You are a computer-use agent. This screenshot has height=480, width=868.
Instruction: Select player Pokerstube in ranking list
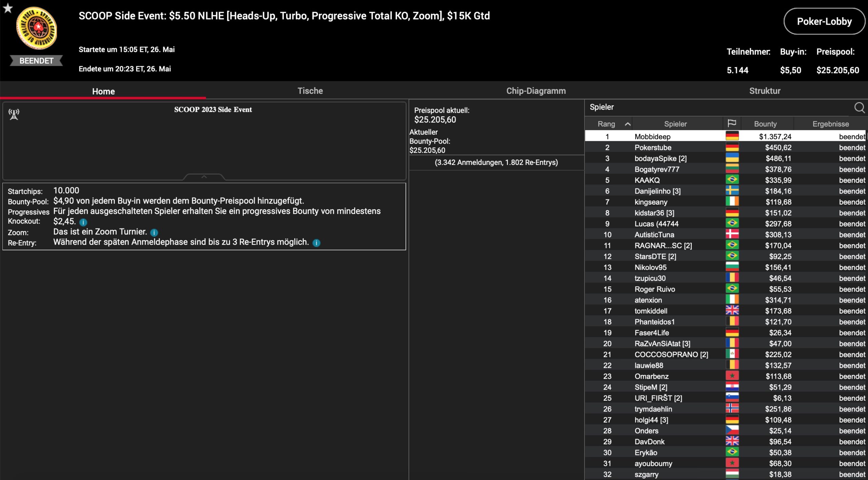pyautogui.click(x=653, y=148)
